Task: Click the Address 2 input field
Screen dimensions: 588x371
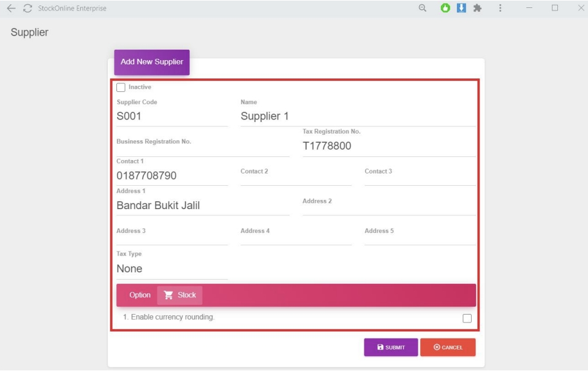Action: (388, 205)
